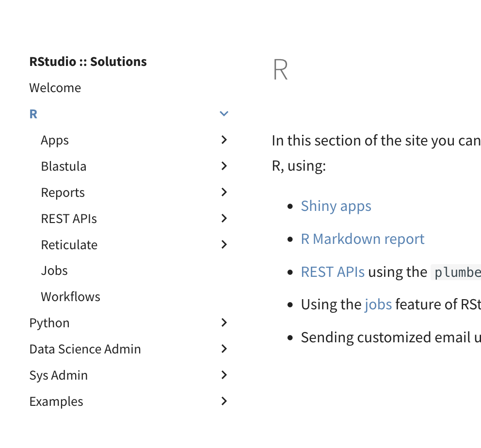Screen dimensions: 481x448
Task: Click the RStudio :: Solutions site title
Action: point(88,62)
